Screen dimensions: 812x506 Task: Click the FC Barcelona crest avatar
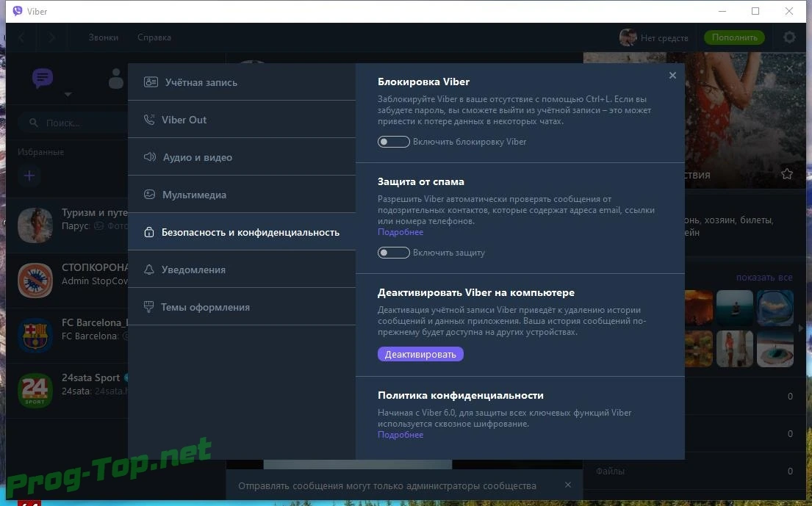tap(35, 336)
